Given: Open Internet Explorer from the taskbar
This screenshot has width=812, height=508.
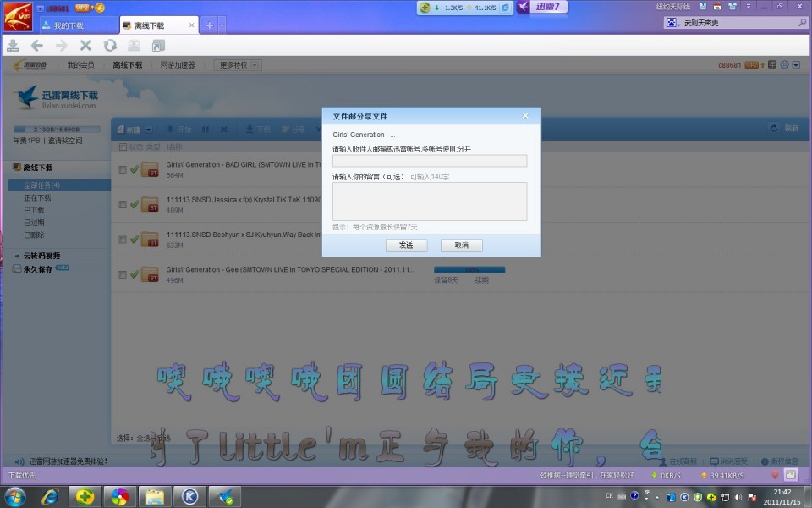Looking at the screenshot, I should (x=50, y=497).
